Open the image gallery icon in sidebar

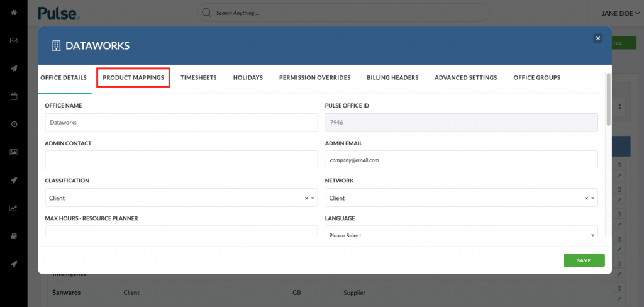(x=14, y=152)
